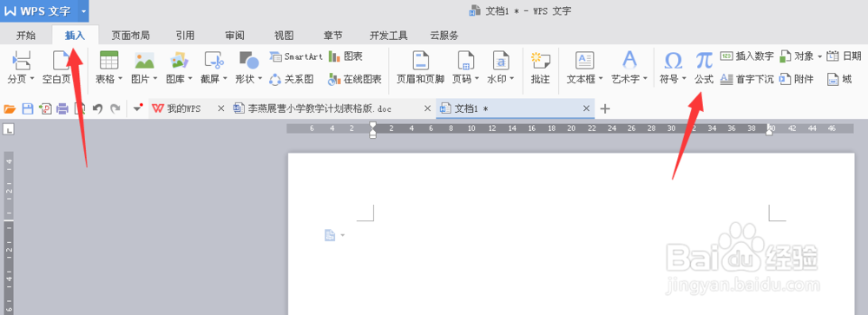Switch to the 开始 ribbon tab
The image size is (868, 315).
point(26,36)
